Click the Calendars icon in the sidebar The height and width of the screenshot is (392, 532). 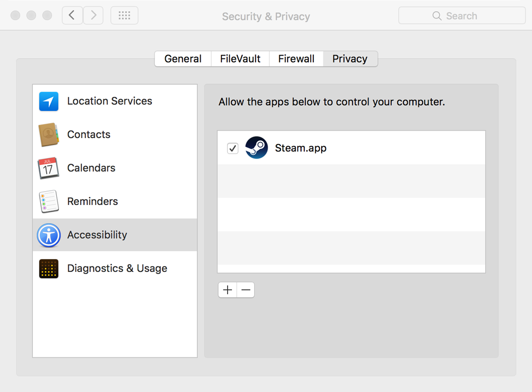click(x=48, y=168)
